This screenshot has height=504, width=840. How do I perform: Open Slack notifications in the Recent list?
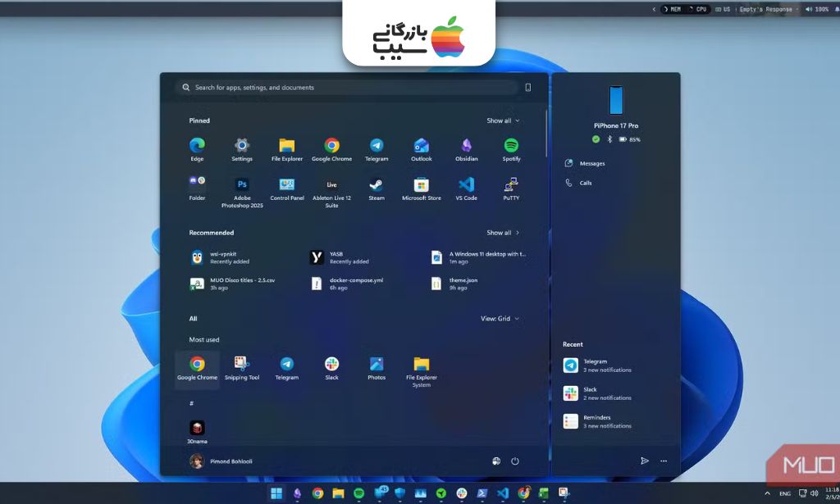597,393
